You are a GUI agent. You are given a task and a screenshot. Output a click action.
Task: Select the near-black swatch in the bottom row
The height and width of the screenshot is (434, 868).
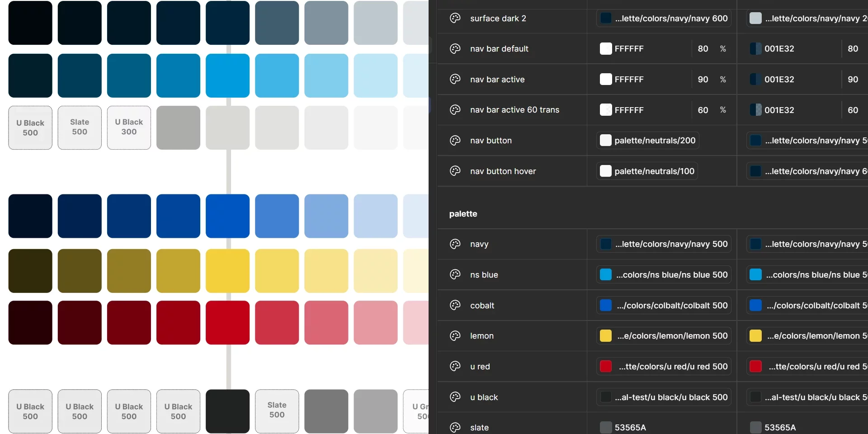pyautogui.click(x=227, y=411)
